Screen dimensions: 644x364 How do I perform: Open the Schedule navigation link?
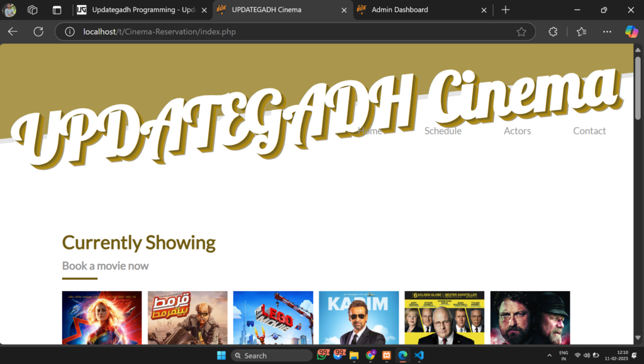[443, 131]
